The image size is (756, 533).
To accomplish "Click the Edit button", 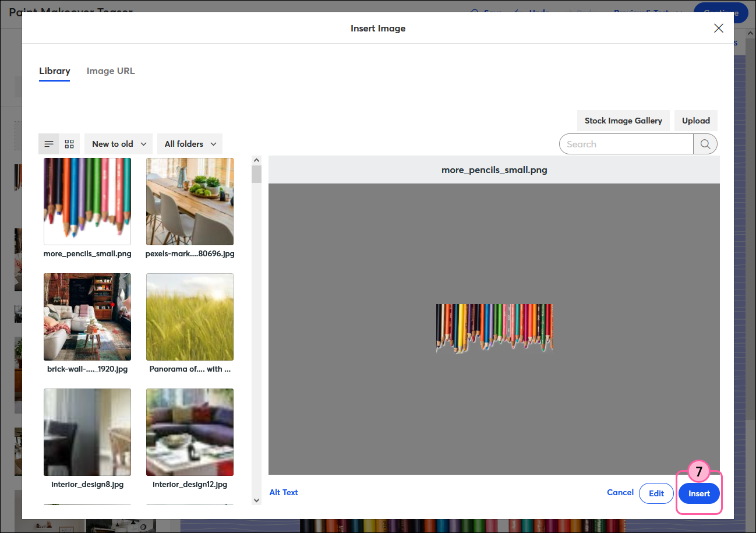I will (656, 493).
